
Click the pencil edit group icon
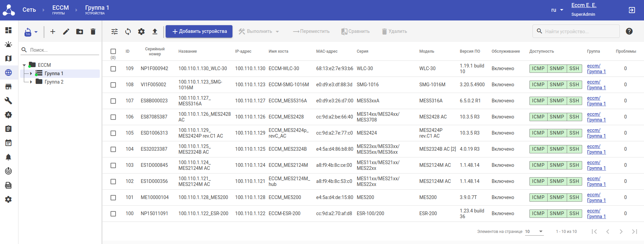66,32
